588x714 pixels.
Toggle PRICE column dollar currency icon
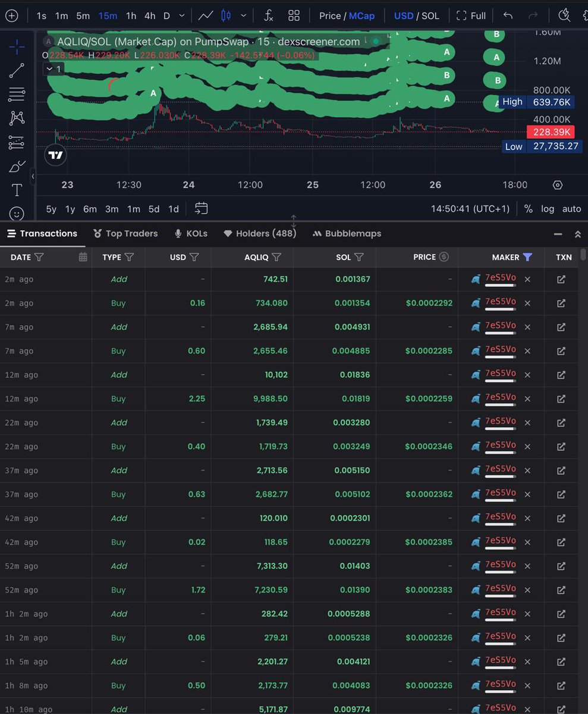click(x=444, y=257)
